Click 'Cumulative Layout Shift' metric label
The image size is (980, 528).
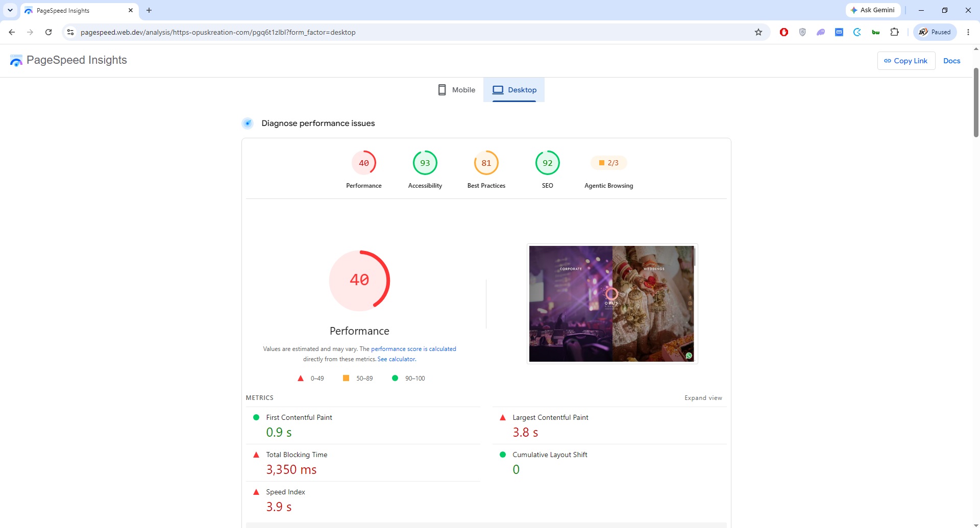pos(550,455)
